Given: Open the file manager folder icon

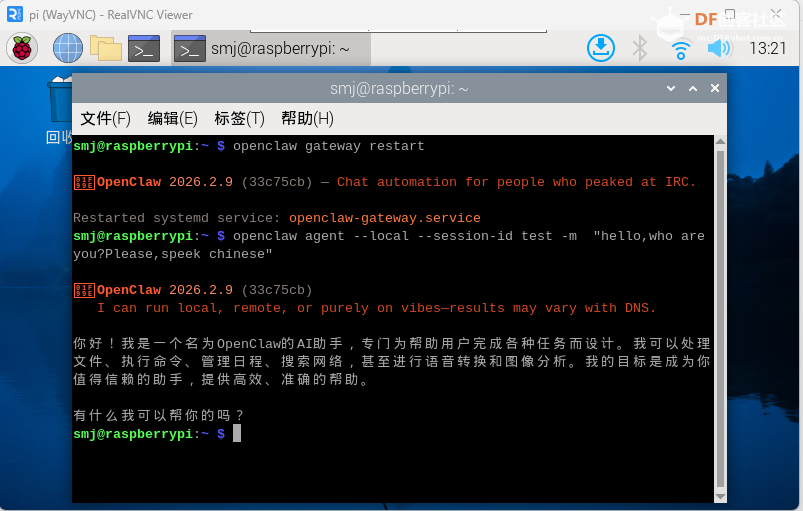Looking at the screenshot, I should click(x=106, y=49).
